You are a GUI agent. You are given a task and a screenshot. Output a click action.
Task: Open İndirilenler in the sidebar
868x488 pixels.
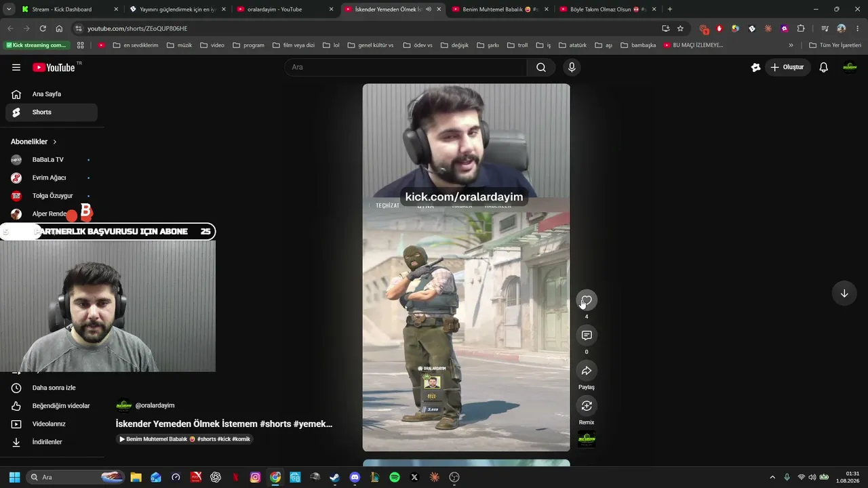(52, 442)
